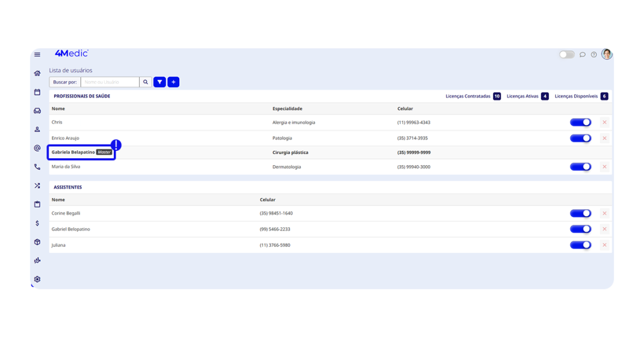This screenshot has height=338, width=644.
Task: Click the Nome ou Usuário search field
Action: (110, 82)
